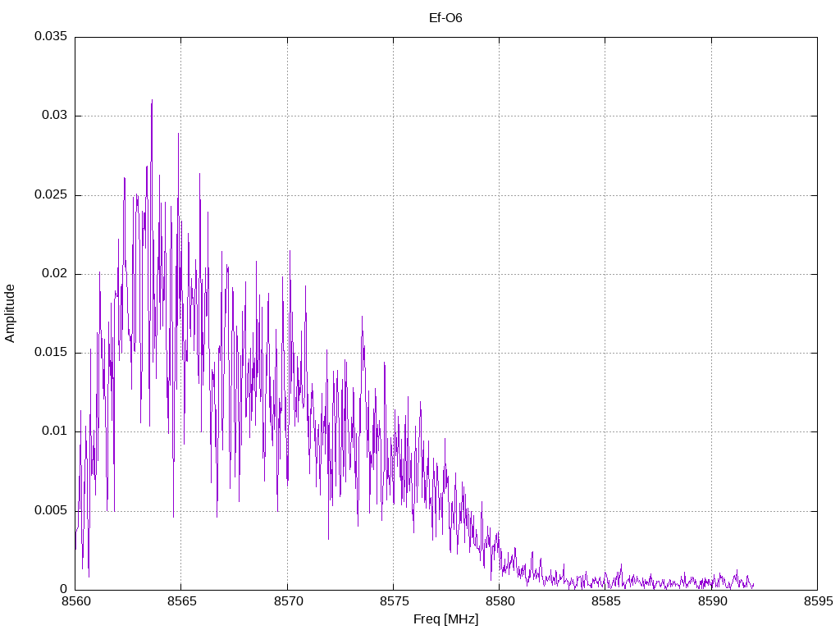Click the y-axis tick label 0.005
The height and width of the screenshot is (630, 840).
(51, 510)
